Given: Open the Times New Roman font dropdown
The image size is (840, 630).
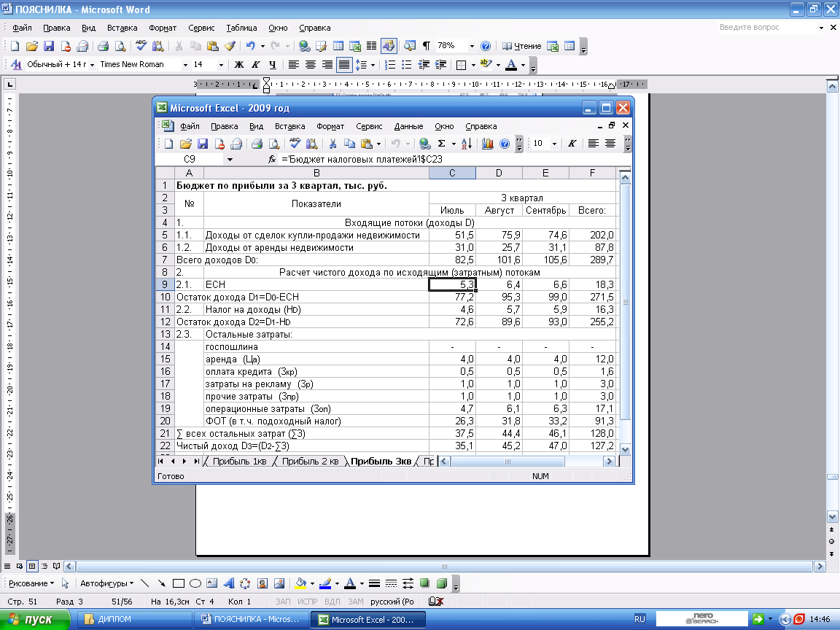Looking at the screenshot, I should tap(184, 65).
